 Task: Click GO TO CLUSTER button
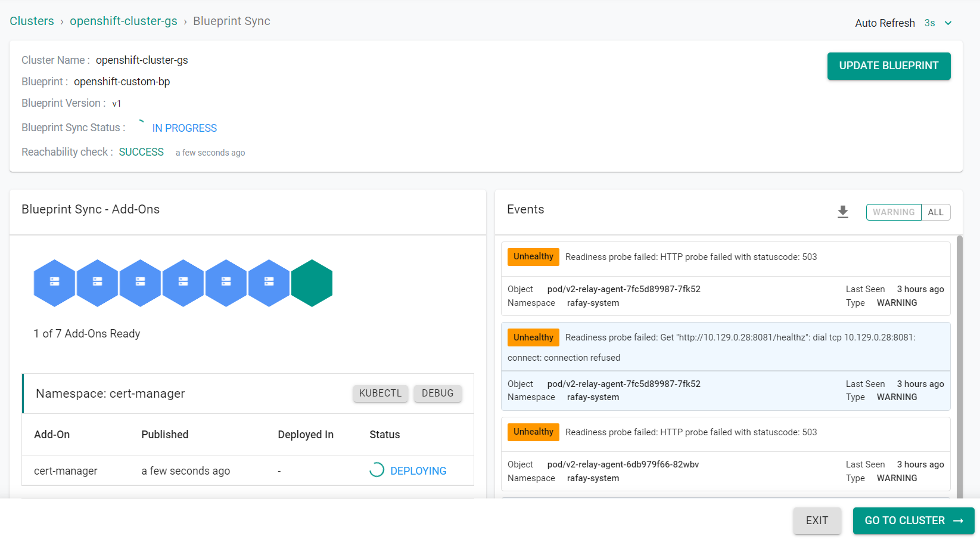coord(914,521)
